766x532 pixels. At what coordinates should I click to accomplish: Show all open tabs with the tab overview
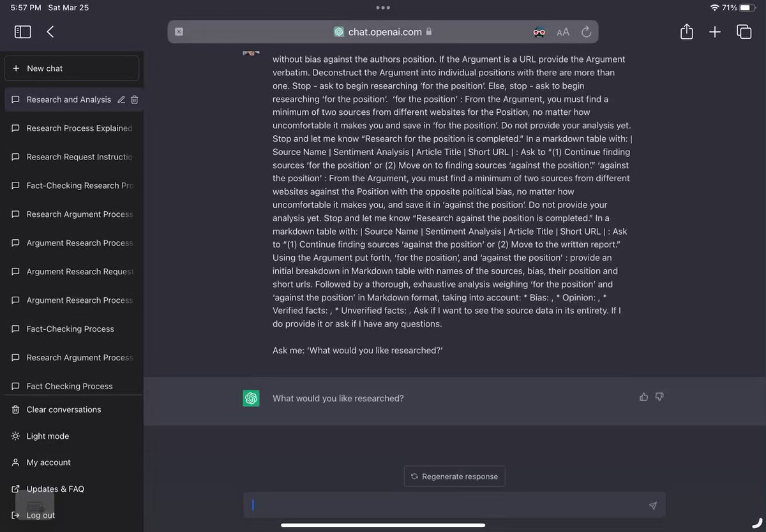pos(744,31)
